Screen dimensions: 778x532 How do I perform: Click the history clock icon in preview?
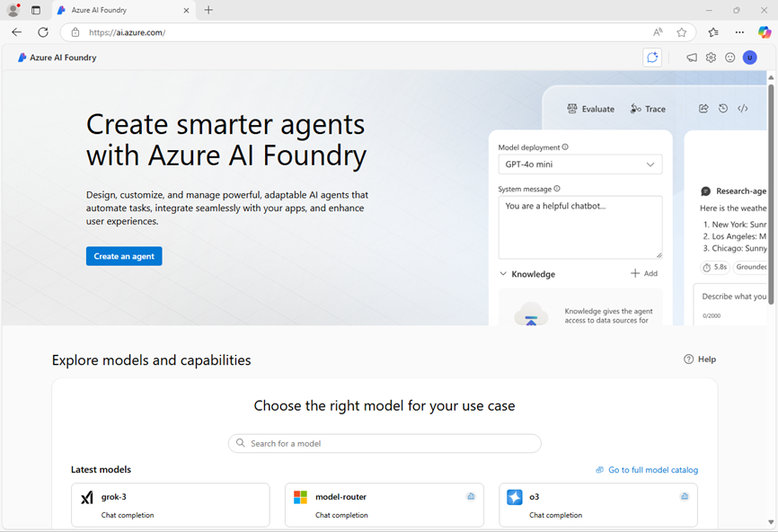pyautogui.click(x=723, y=108)
